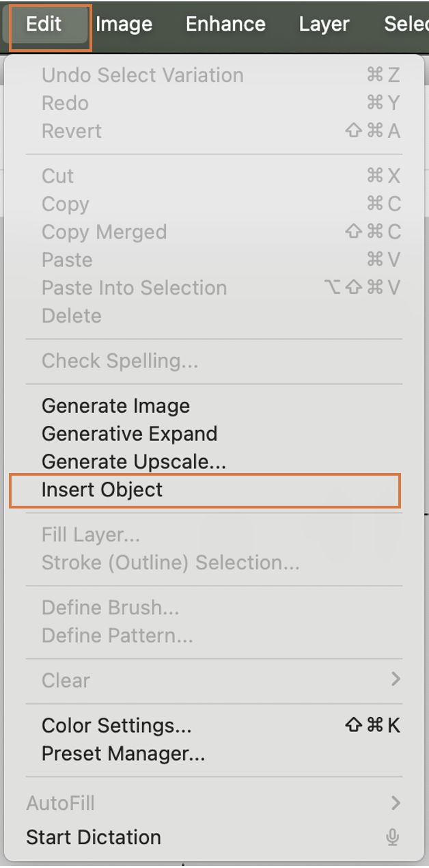Open the Enhance menu
Screen dimensions: 429x868
(x=225, y=25)
